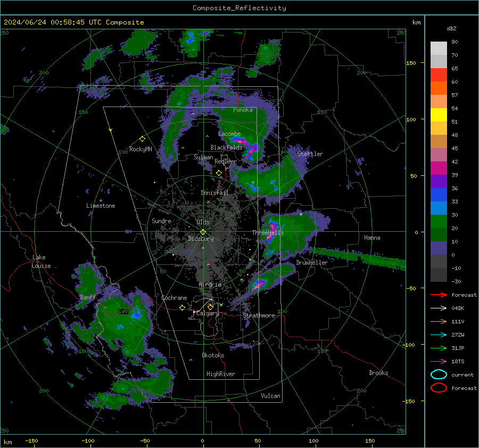This screenshot has width=479, height=448.
Task: Click the cyan 27ZW arrow icon
Action: [x=439, y=335]
